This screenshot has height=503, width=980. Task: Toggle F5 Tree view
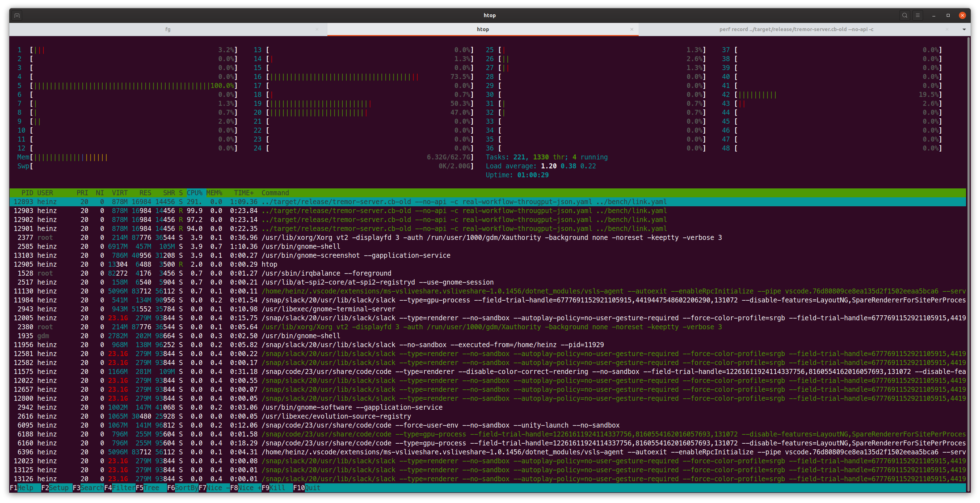tap(151, 488)
